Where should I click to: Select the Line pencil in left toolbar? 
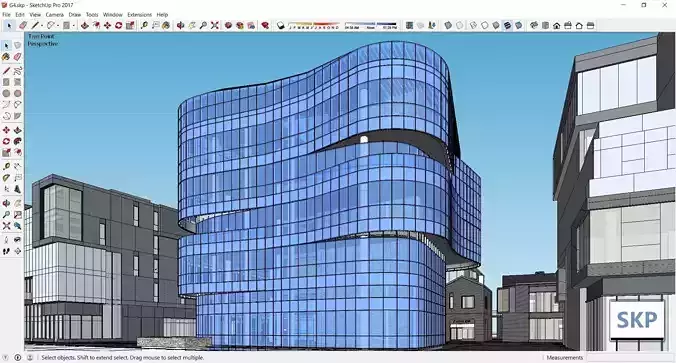tap(6, 71)
